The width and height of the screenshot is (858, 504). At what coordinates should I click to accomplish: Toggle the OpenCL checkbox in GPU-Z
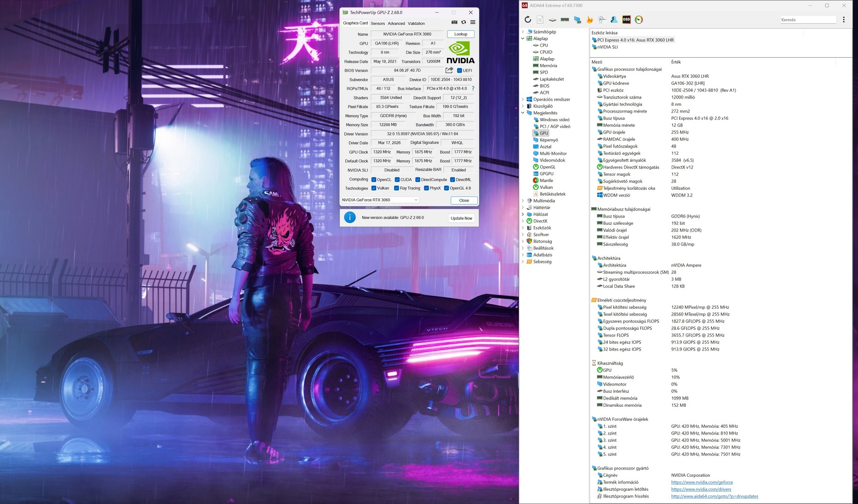tap(374, 180)
